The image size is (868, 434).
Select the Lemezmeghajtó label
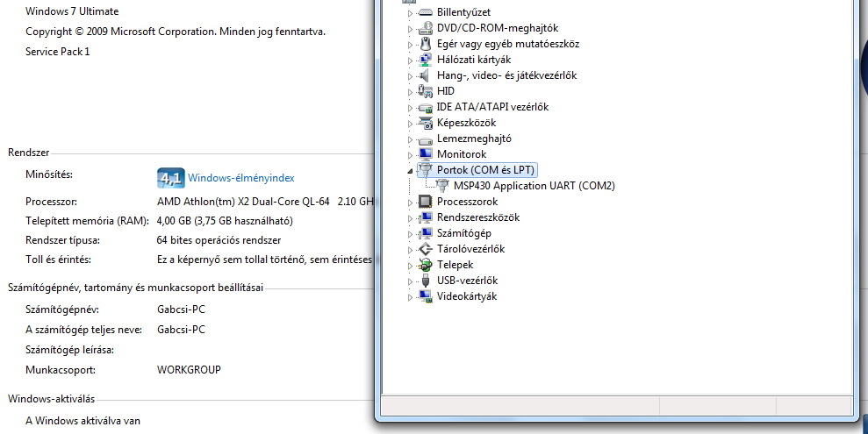pos(474,139)
